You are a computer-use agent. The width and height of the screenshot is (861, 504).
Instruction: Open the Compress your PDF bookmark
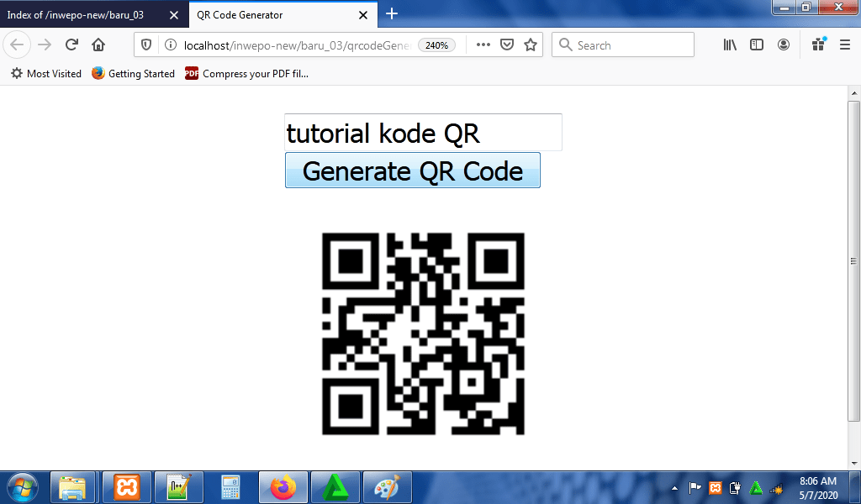(246, 73)
